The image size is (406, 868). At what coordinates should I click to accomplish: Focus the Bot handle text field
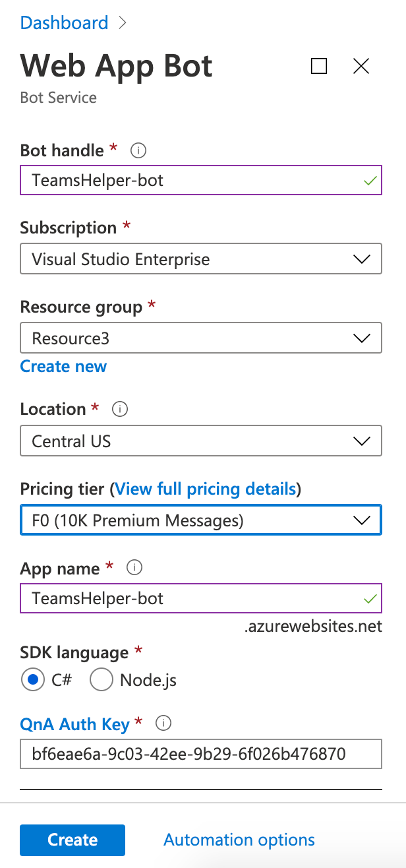coord(201,180)
